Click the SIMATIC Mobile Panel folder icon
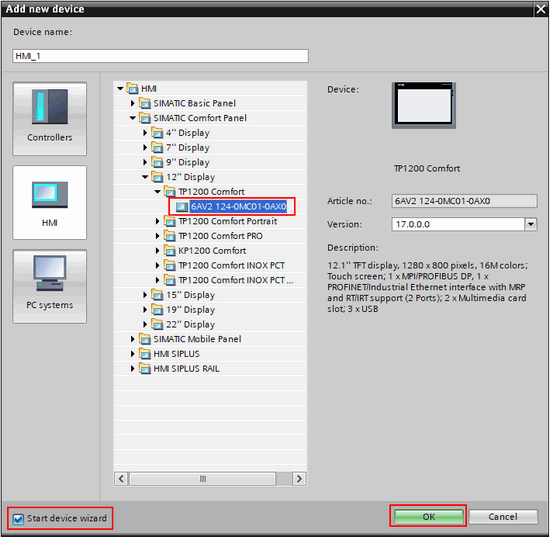The image size is (550, 537). 145,339
